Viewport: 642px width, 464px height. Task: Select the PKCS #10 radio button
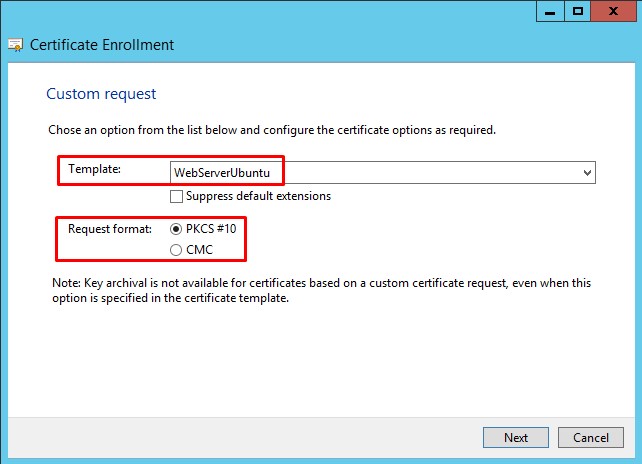(x=177, y=229)
